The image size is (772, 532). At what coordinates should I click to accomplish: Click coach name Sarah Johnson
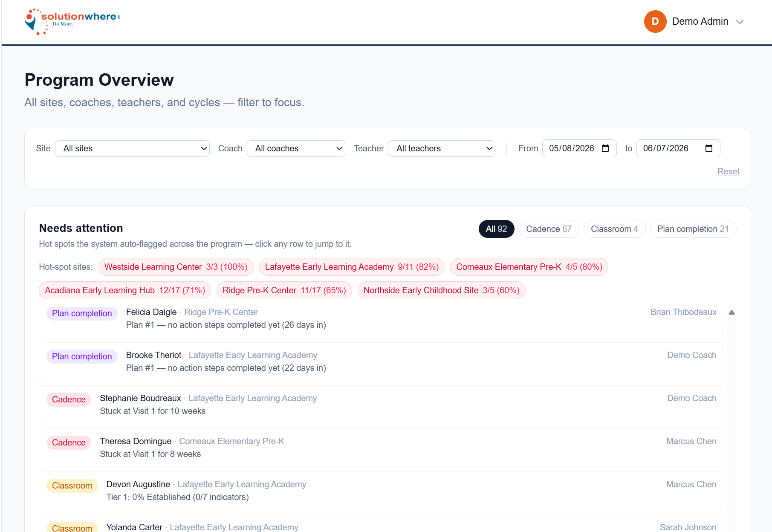point(688,527)
